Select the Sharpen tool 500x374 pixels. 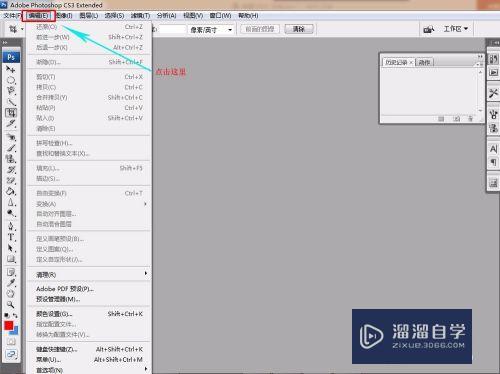[x=11, y=202]
